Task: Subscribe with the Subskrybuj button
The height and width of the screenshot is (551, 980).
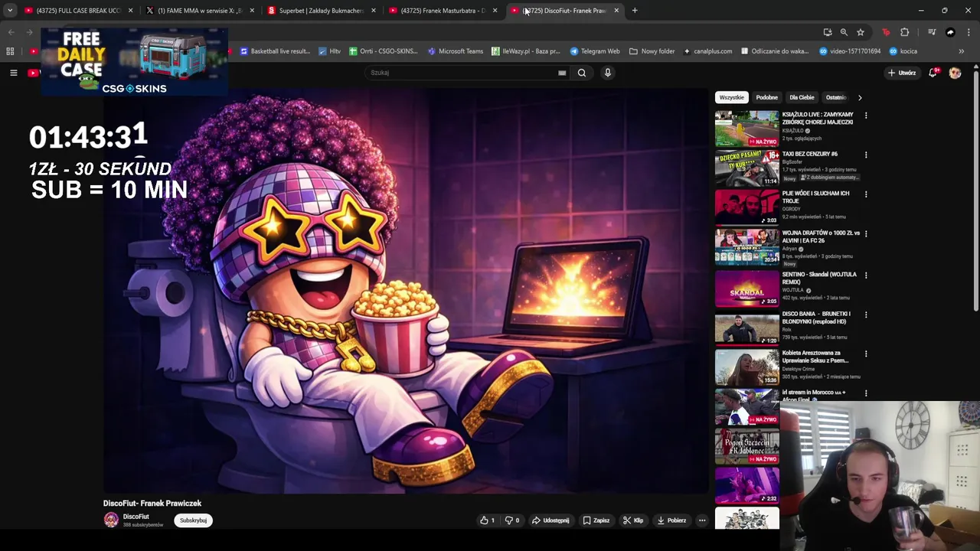Action: click(x=193, y=520)
